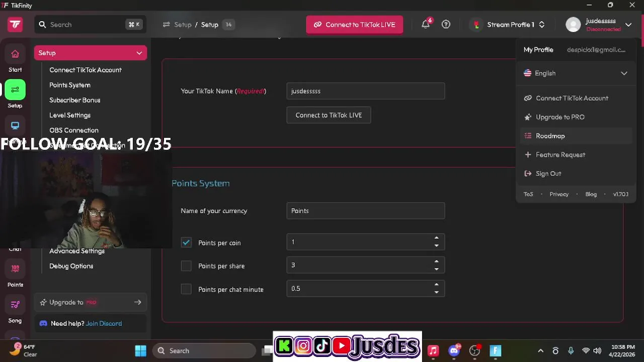Edit the Your TikTok Name field
644x362 pixels.
(366, 91)
